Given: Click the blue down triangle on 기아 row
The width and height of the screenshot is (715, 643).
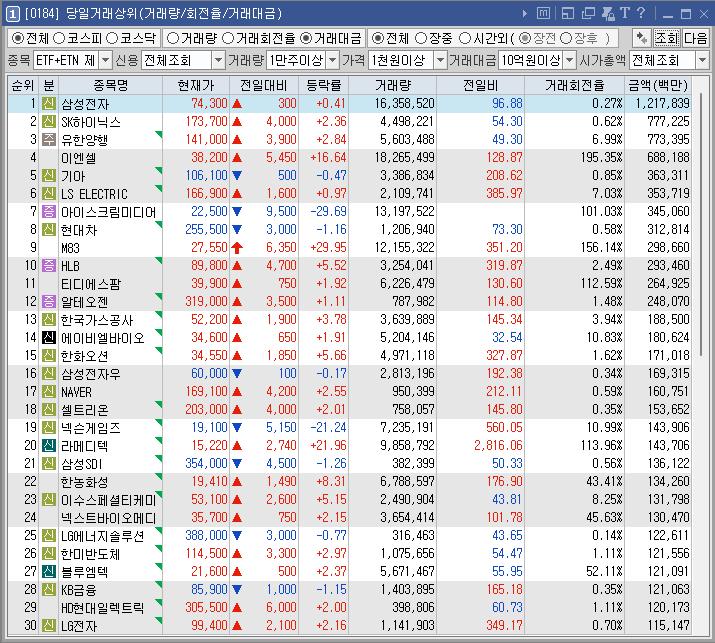Looking at the screenshot, I should click(237, 176).
